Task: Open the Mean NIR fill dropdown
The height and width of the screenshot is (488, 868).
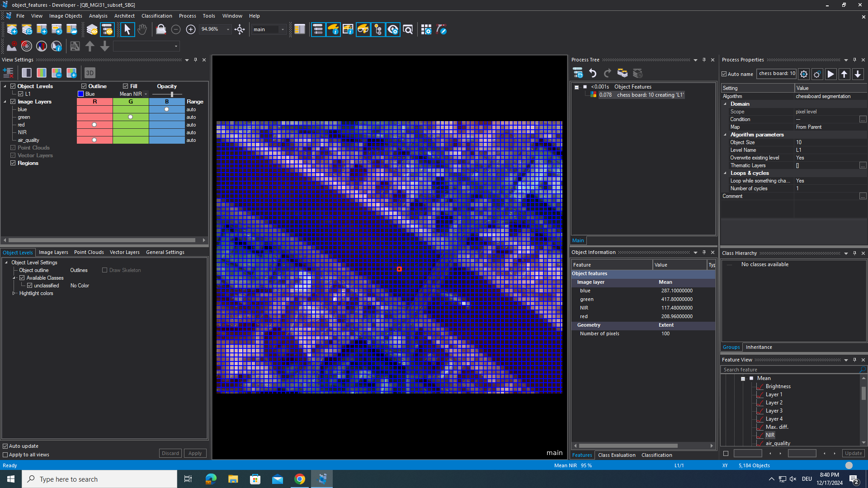Action: click(146, 94)
